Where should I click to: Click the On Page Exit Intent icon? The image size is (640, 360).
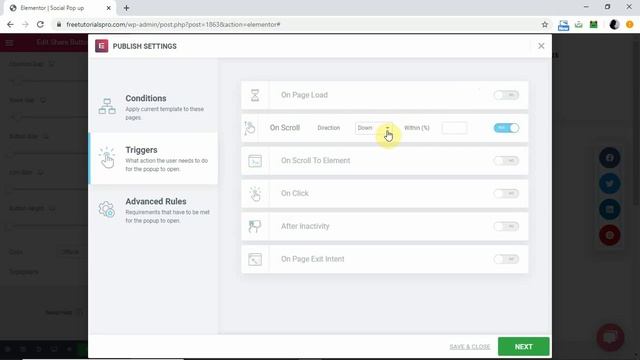[x=255, y=259]
